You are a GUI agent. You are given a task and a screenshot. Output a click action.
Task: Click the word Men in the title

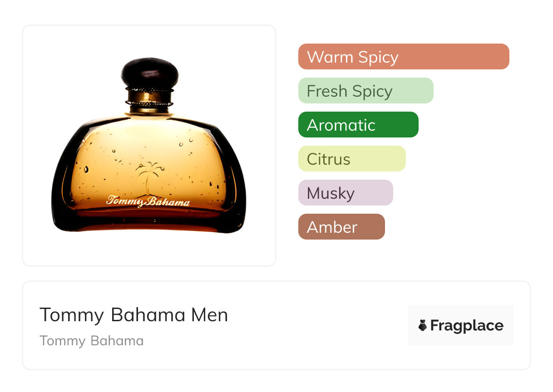209,315
